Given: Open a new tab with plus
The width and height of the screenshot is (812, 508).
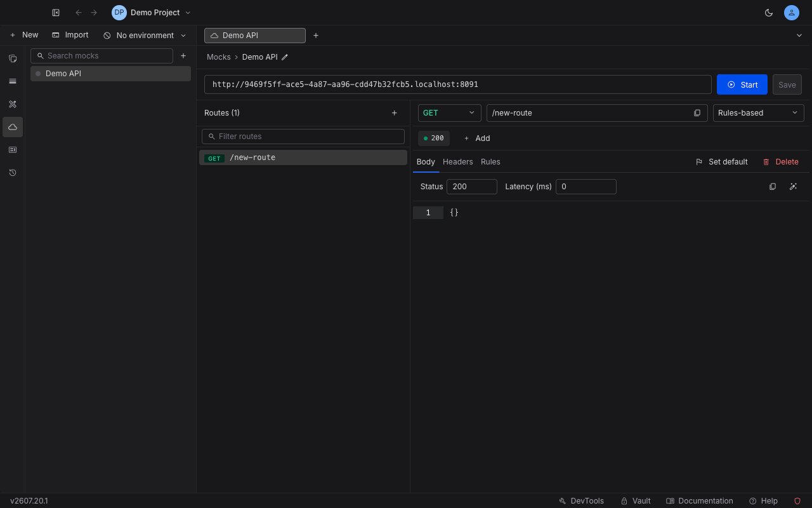Looking at the screenshot, I should coord(316,36).
